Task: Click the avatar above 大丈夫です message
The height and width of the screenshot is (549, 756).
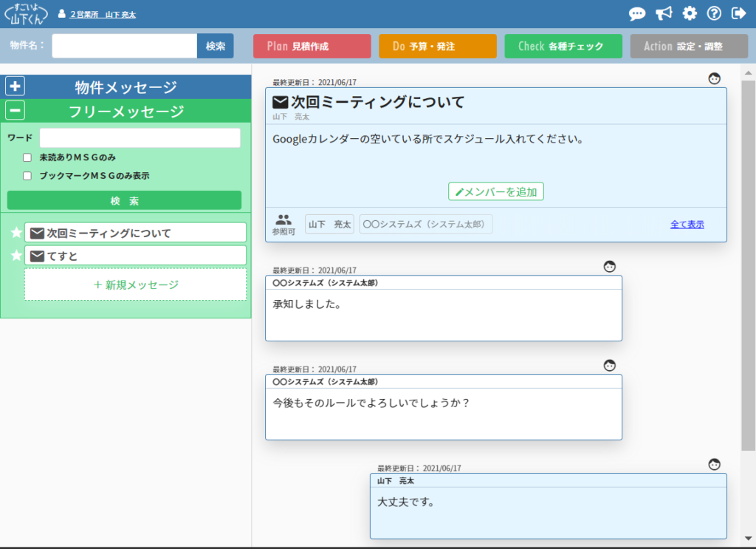Action: 714,465
